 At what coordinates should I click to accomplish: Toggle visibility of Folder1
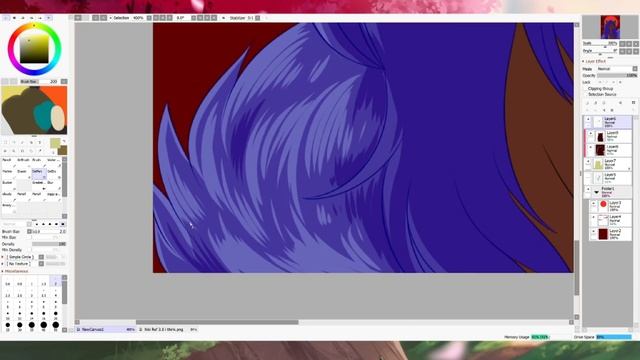point(588,189)
